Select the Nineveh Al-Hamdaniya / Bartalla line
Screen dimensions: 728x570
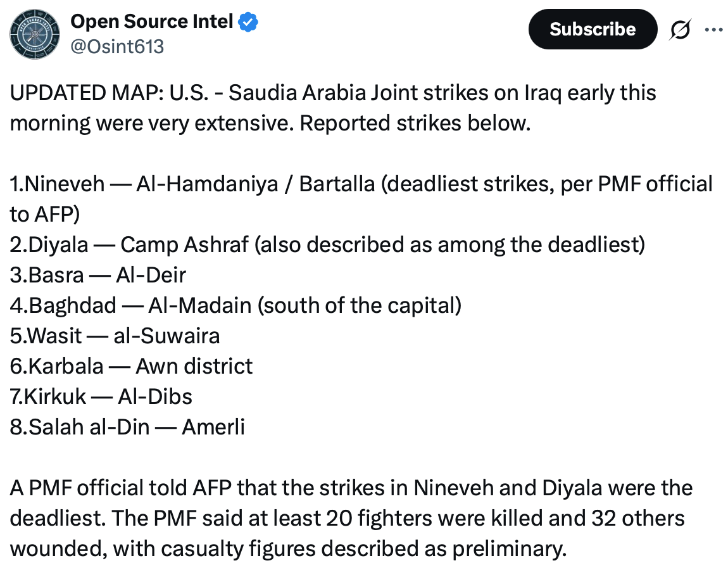tap(361, 199)
